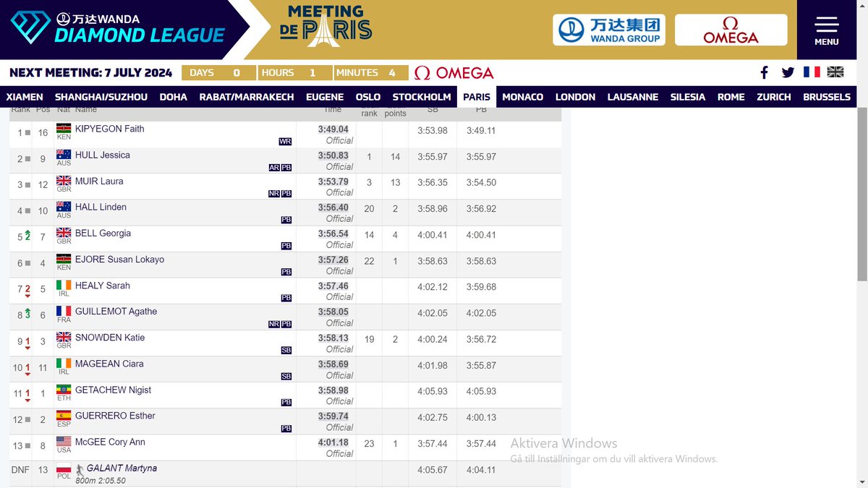Click the SB badge in Snowden's row

coord(286,351)
